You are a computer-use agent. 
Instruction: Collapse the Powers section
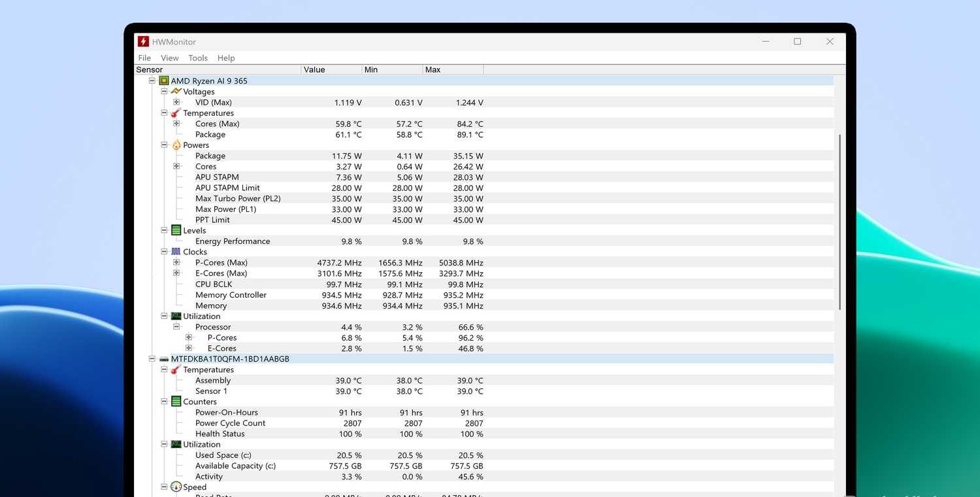tap(164, 145)
